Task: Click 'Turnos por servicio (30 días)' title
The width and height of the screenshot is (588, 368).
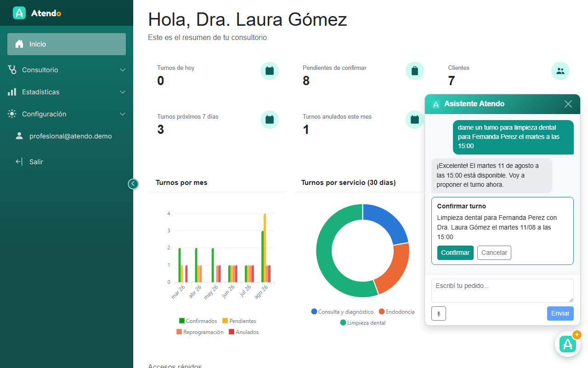Action: (348, 183)
